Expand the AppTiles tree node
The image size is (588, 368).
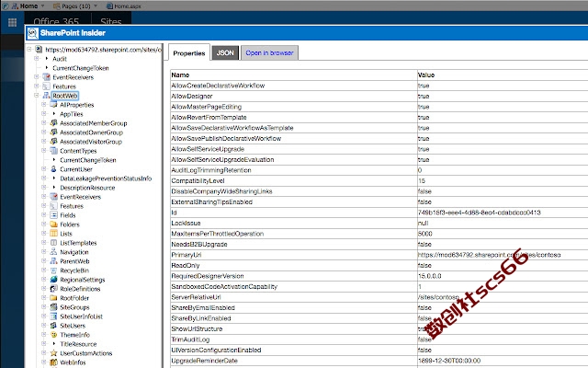(x=44, y=114)
